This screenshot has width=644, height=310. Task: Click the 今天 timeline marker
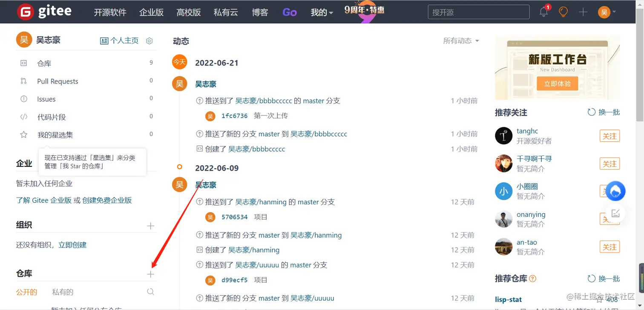pyautogui.click(x=179, y=62)
